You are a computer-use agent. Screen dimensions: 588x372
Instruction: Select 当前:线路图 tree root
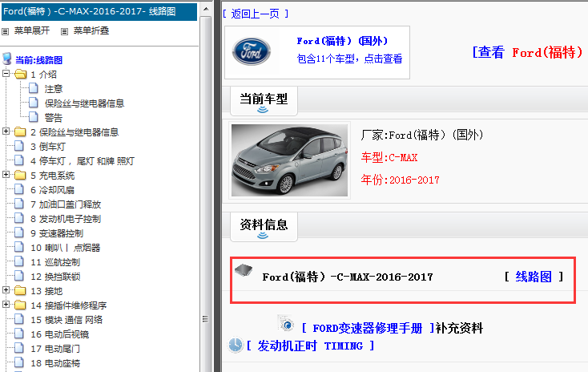38,60
